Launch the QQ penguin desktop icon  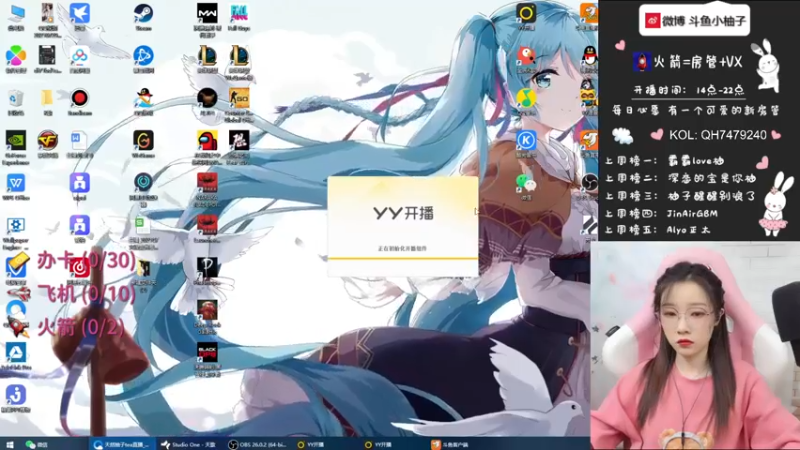[x=590, y=56]
